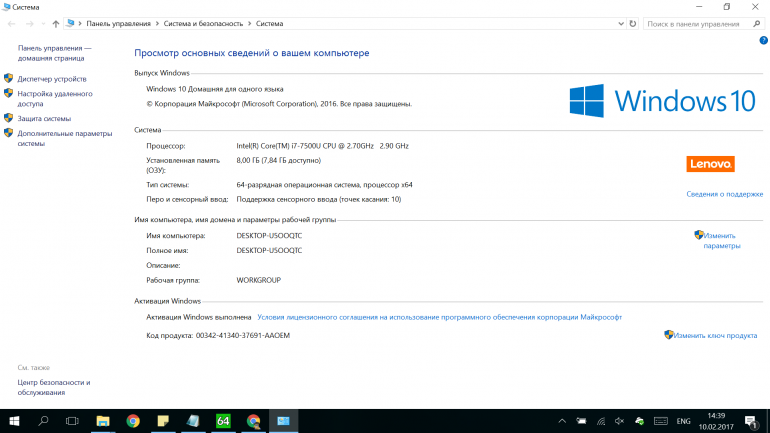Expand chevron after Панель управления breadcrumb
Image resolution: width=770 pixels, height=433 pixels.
158,24
